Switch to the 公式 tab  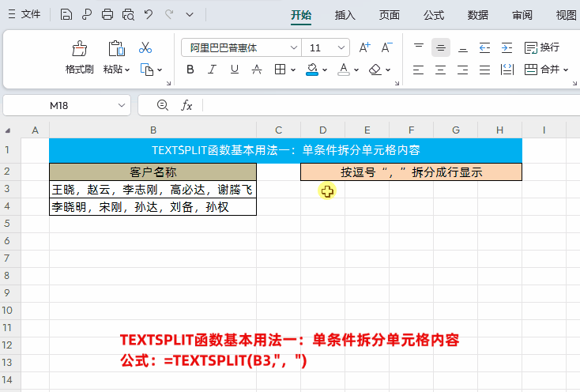(x=434, y=15)
